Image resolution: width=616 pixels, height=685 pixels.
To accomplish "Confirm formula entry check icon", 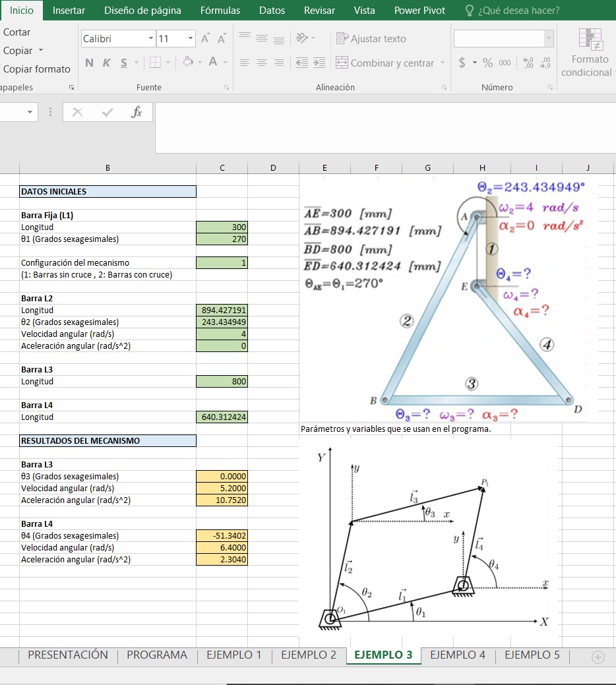I will (107, 112).
